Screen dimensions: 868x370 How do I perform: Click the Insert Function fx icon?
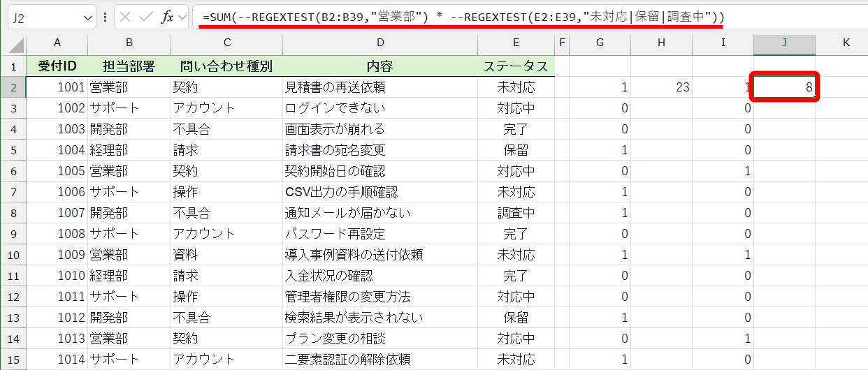[x=167, y=17]
